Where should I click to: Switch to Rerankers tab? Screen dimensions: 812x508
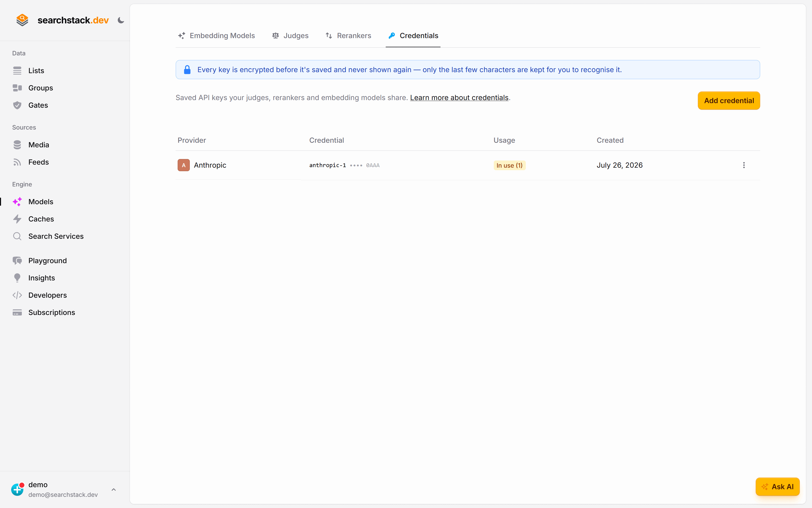coord(348,36)
